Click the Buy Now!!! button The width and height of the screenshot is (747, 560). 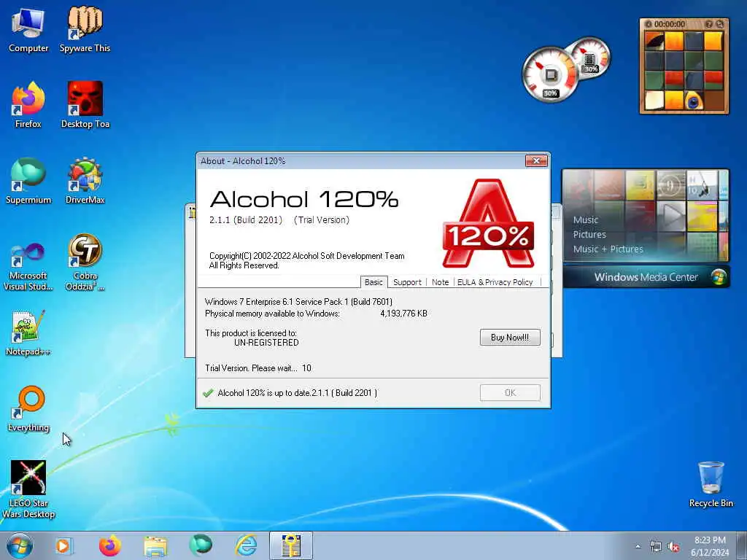point(510,337)
